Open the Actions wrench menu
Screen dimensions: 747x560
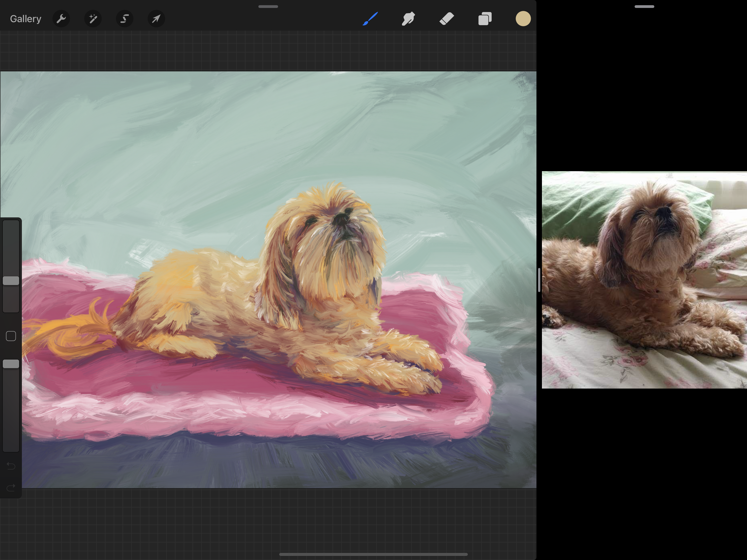tap(61, 19)
